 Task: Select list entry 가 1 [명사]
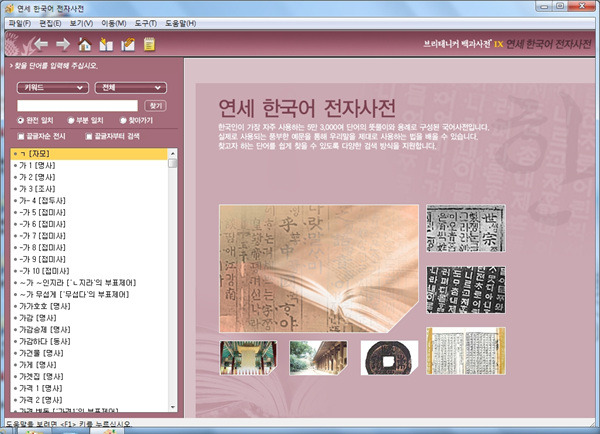(x=89, y=165)
